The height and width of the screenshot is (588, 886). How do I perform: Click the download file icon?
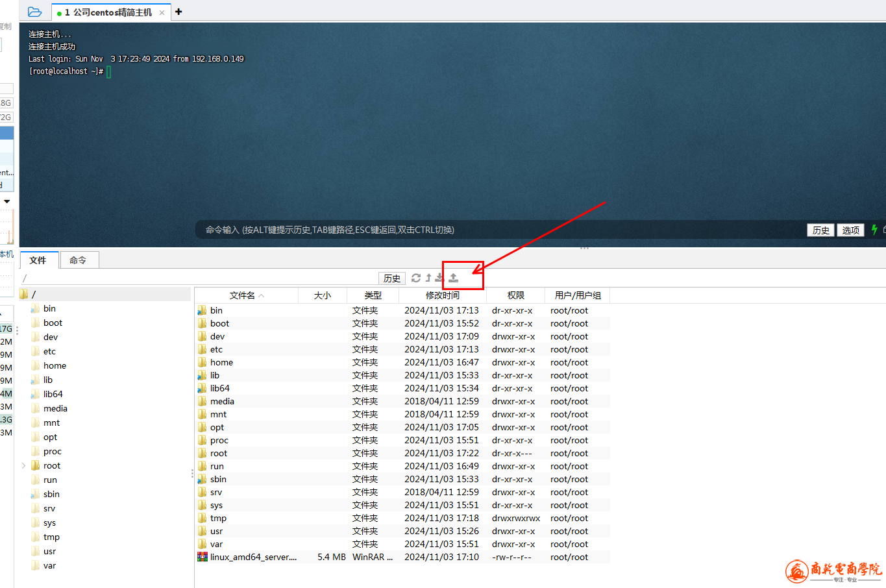click(439, 278)
